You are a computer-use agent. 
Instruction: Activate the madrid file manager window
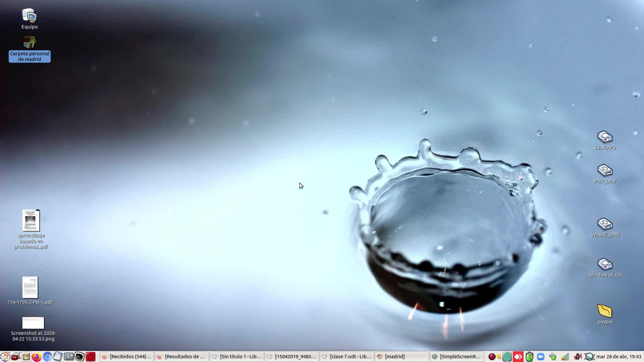tap(401, 357)
